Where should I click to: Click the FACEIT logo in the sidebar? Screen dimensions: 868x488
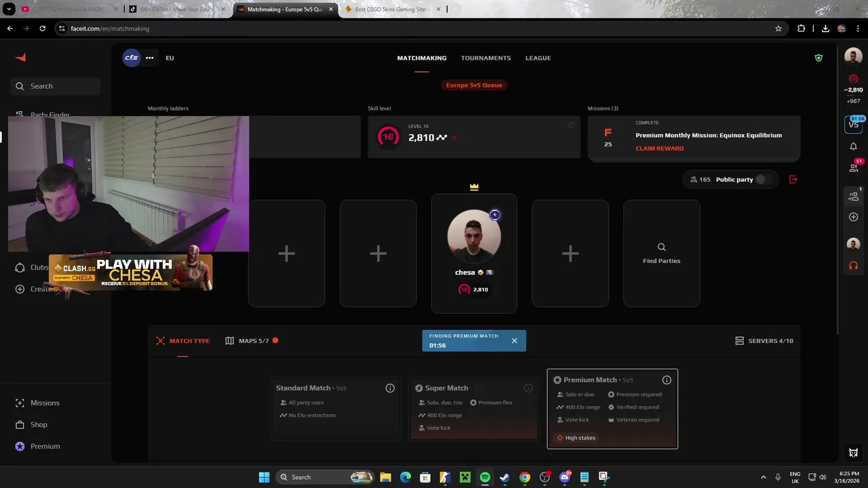[x=20, y=58]
